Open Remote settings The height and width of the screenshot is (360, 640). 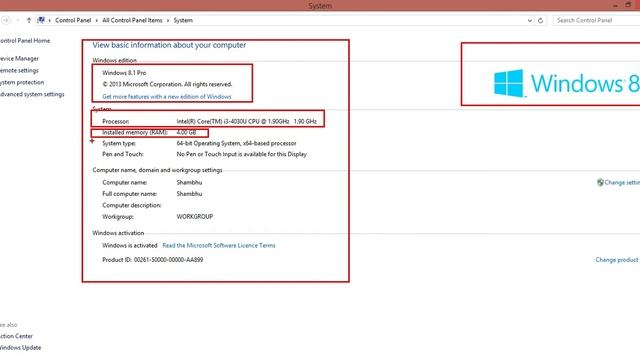[x=19, y=71]
